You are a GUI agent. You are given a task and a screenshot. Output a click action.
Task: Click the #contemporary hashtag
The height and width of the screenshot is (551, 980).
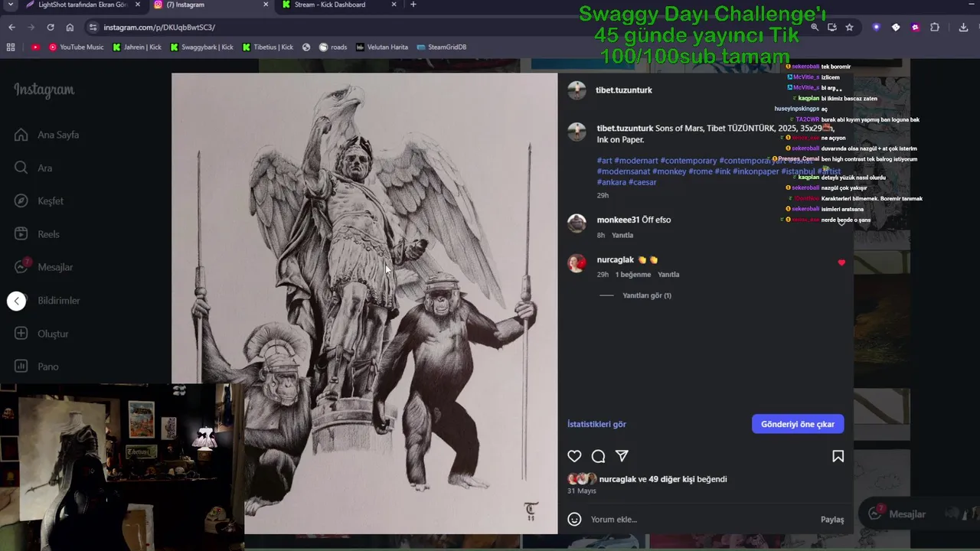[688, 161]
